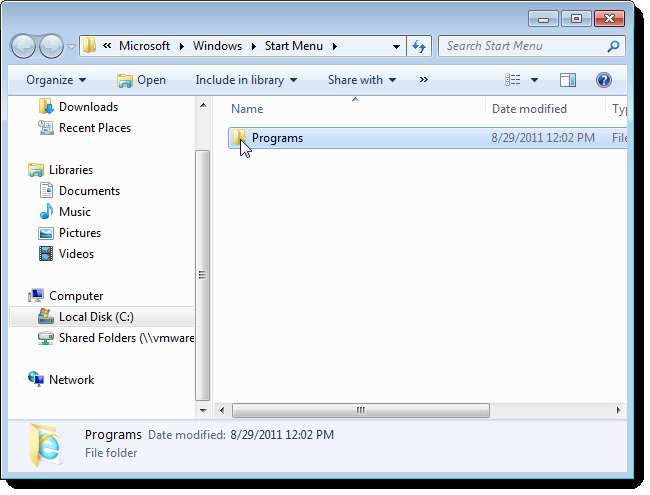Select Downloads in the navigation pane

(88, 107)
